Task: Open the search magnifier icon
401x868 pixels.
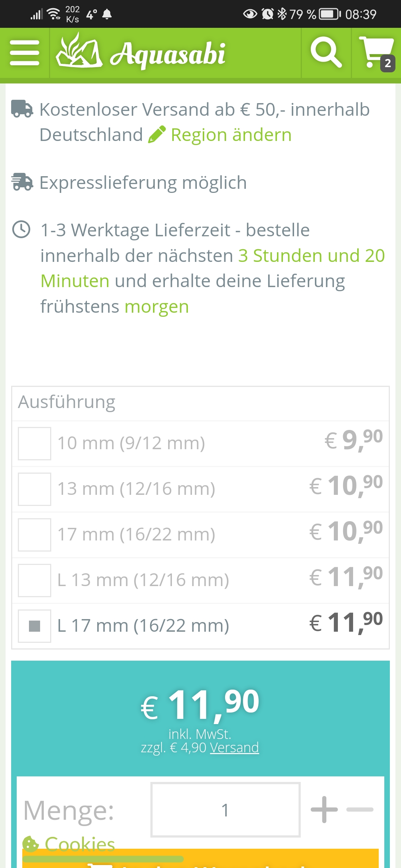Action: [x=326, y=52]
